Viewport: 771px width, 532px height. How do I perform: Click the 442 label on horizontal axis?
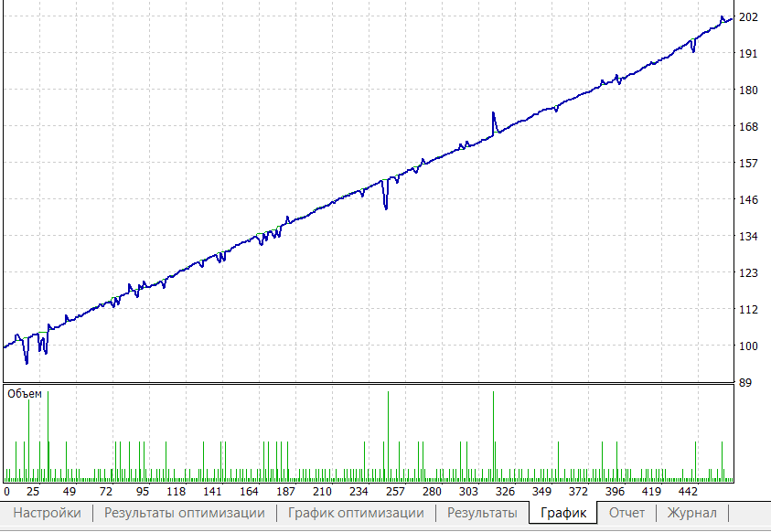(x=688, y=491)
